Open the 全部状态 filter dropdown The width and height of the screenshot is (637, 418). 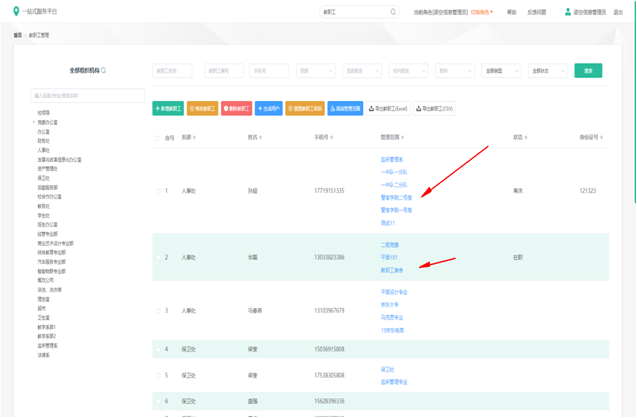[x=548, y=71]
